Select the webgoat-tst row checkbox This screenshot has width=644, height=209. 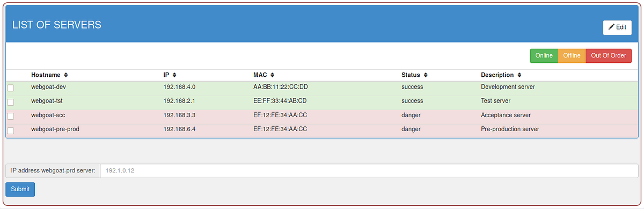click(x=11, y=102)
